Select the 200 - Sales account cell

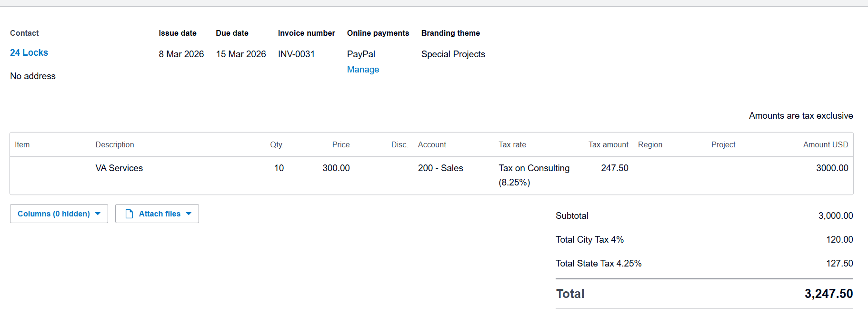coord(440,168)
